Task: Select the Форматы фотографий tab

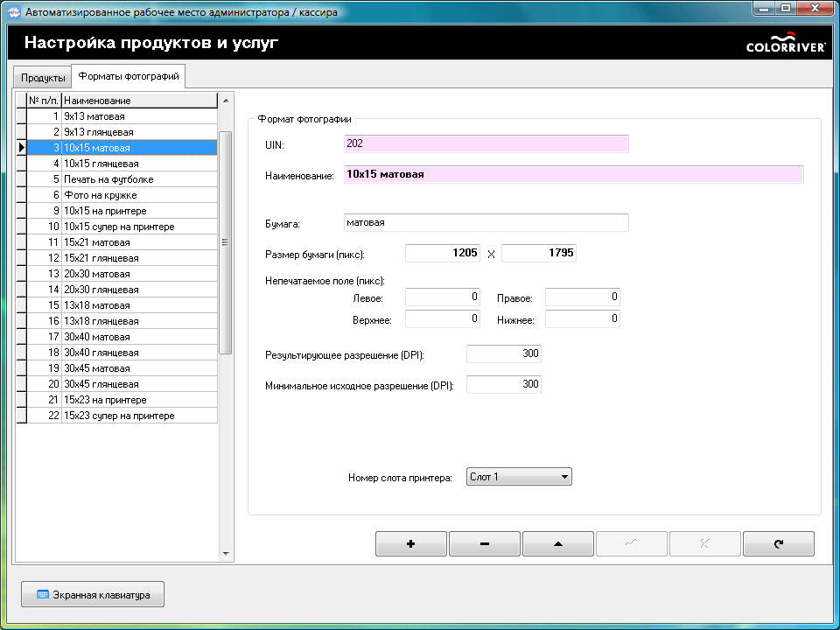Action: click(x=129, y=76)
